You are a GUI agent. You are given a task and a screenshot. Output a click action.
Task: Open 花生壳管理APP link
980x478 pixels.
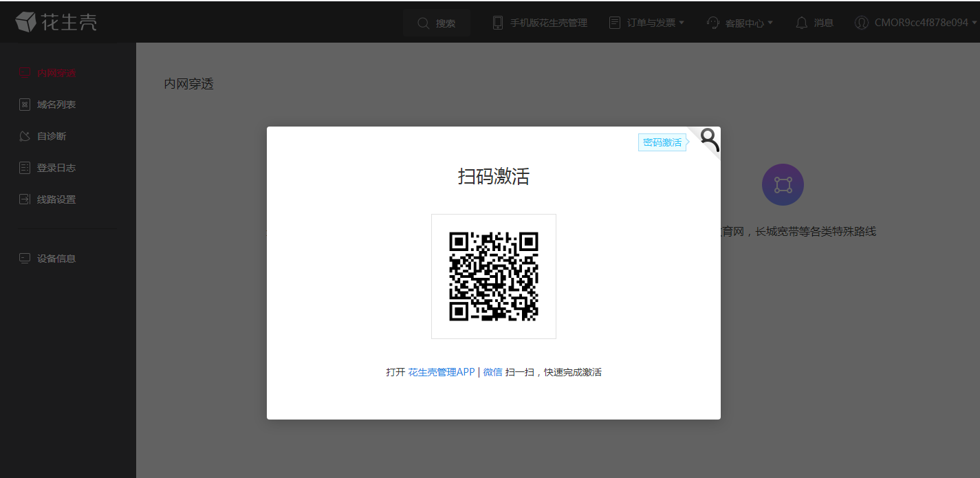coord(442,372)
